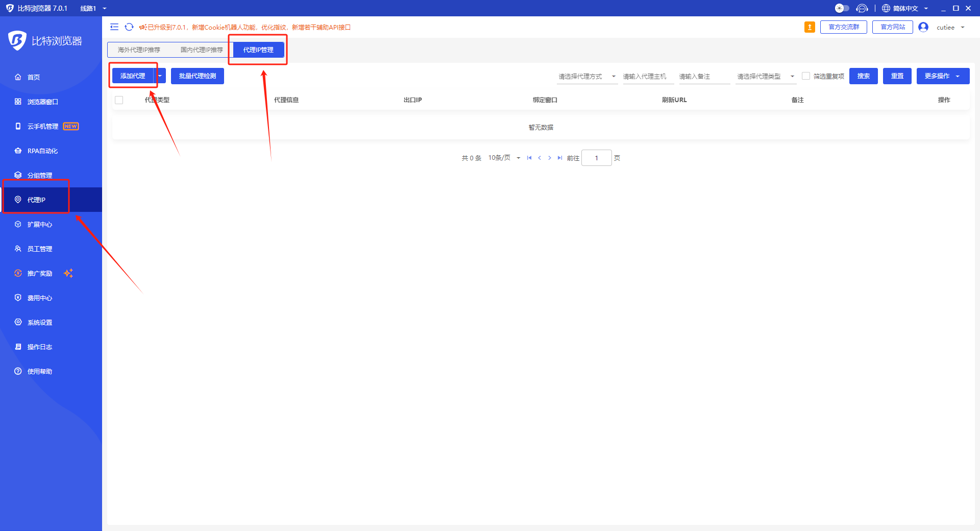Viewport: 980px width, 531px height.
Task: Tick the select-all table header checkbox
Action: pyautogui.click(x=119, y=100)
